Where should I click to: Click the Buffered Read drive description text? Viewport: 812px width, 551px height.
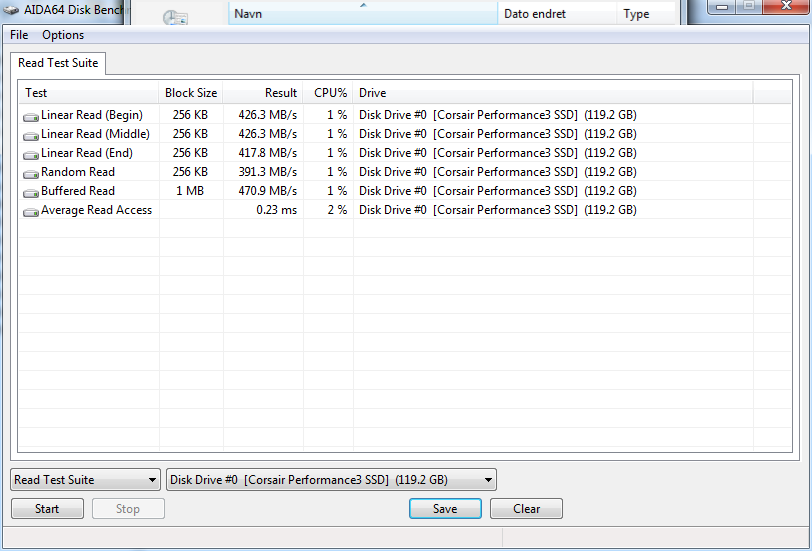(x=498, y=191)
